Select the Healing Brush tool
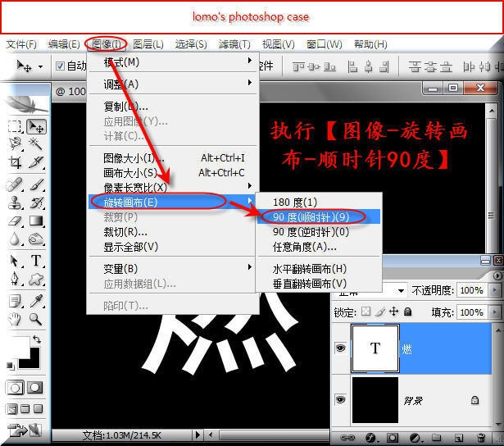504x446 pixels. pyautogui.click(x=15, y=185)
